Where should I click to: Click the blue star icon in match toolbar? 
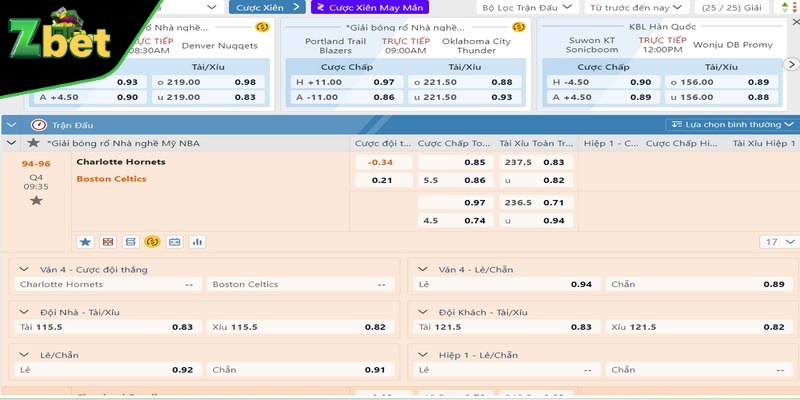(85, 242)
